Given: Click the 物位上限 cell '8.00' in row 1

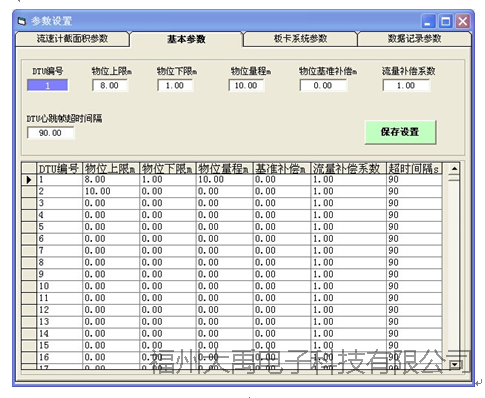Looking at the screenshot, I should 111,180.
